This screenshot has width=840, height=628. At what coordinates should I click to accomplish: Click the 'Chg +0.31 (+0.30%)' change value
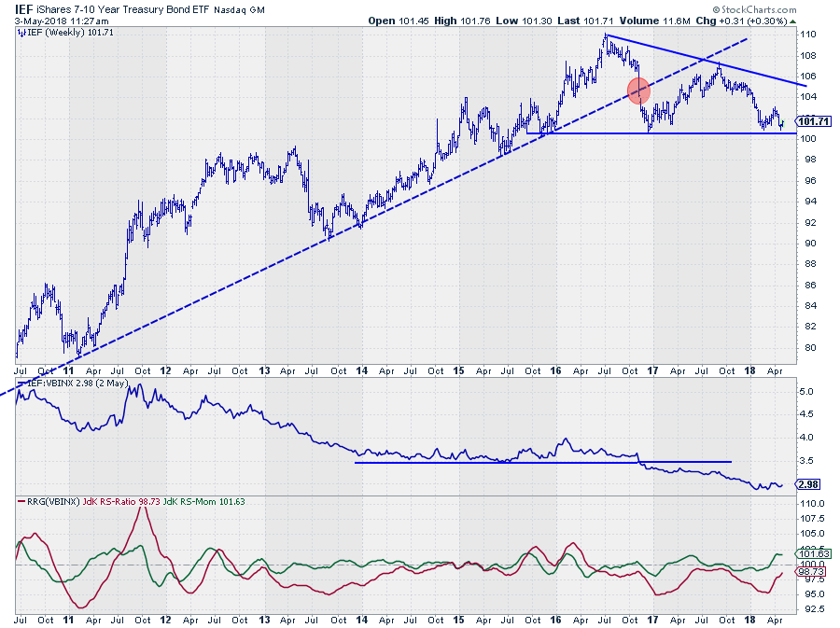coord(741,21)
